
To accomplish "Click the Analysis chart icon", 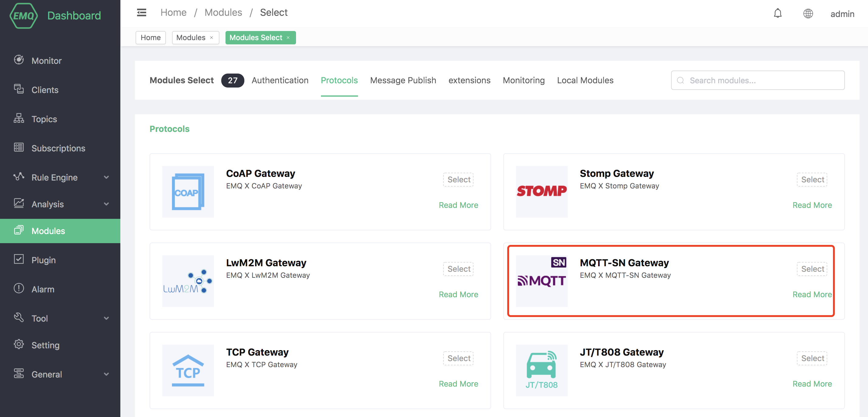I will point(19,203).
